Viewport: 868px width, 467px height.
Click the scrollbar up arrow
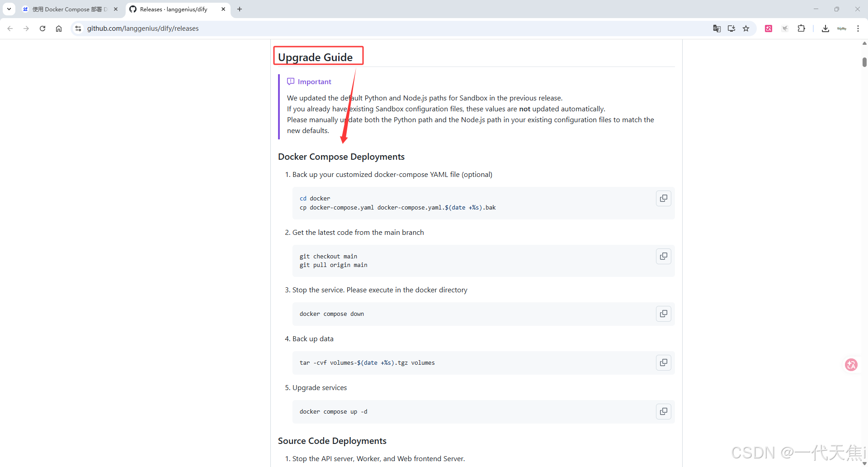(x=864, y=43)
